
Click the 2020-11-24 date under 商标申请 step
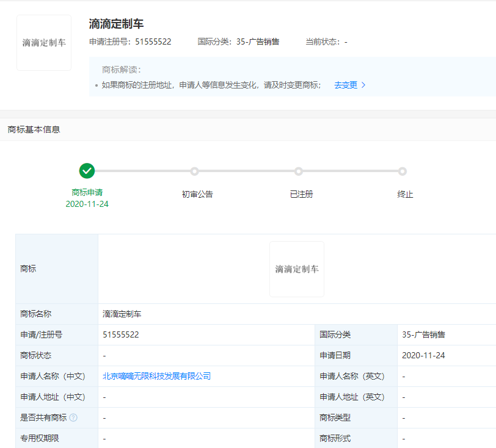tap(87, 204)
